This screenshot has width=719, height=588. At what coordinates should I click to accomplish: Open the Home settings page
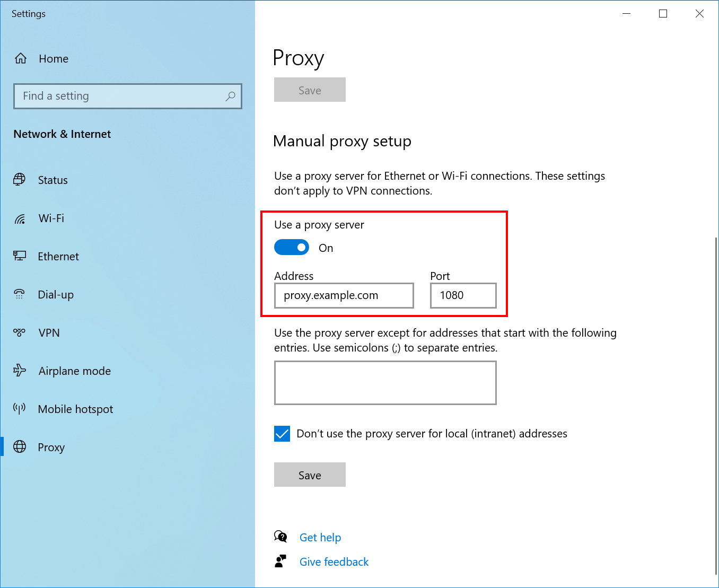[53, 58]
